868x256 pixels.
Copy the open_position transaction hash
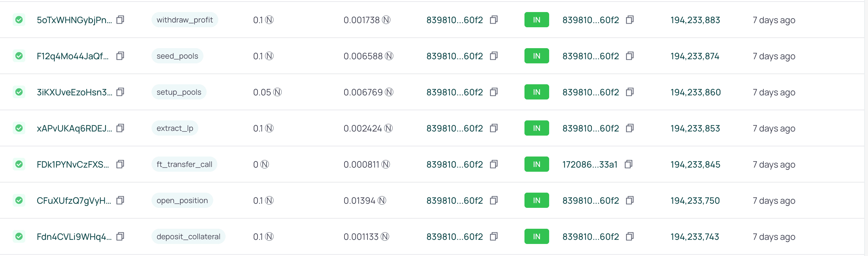click(x=120, y=200)
